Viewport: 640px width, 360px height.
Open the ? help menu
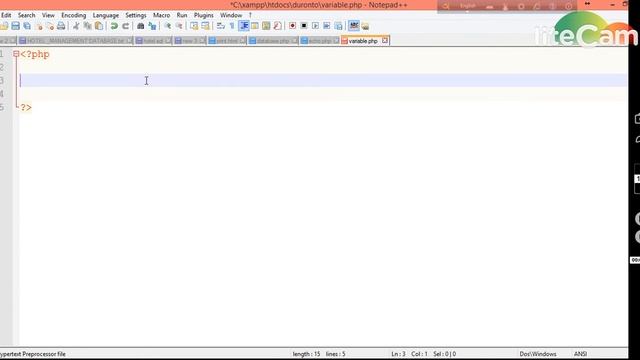point(250,15)
